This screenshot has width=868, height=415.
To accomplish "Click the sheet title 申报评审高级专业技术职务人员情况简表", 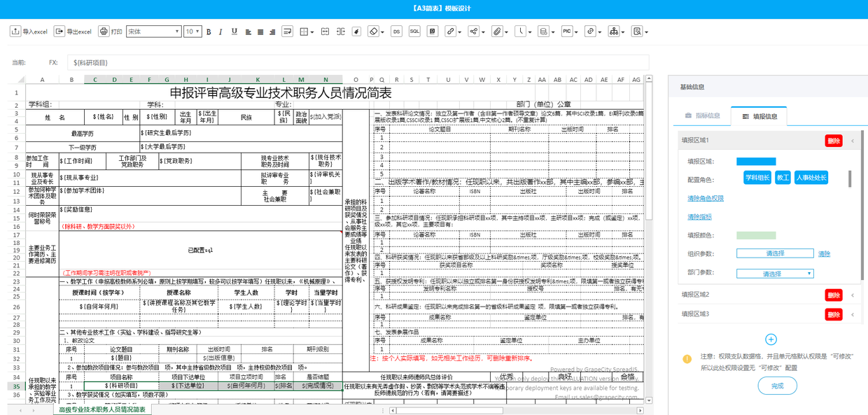I will [x=281, y=93].
